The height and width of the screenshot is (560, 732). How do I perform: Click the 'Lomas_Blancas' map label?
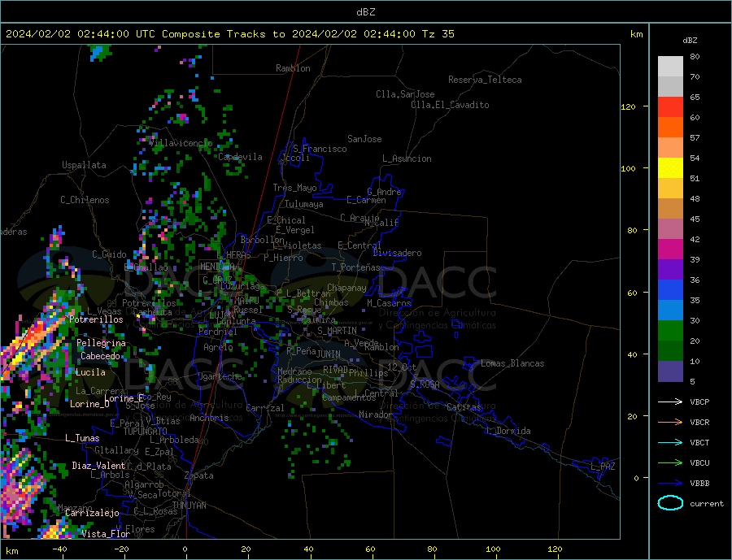[x=512, y=363]
